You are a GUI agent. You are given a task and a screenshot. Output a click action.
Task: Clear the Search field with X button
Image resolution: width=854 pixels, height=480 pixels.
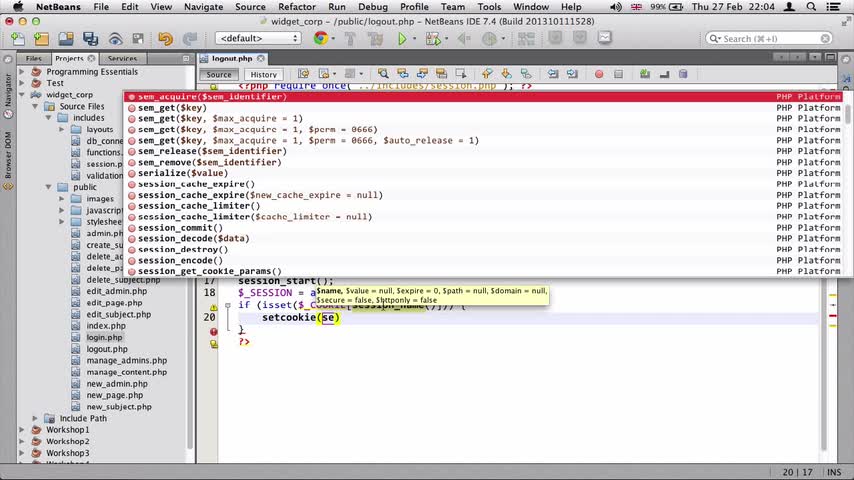(825, 39)
